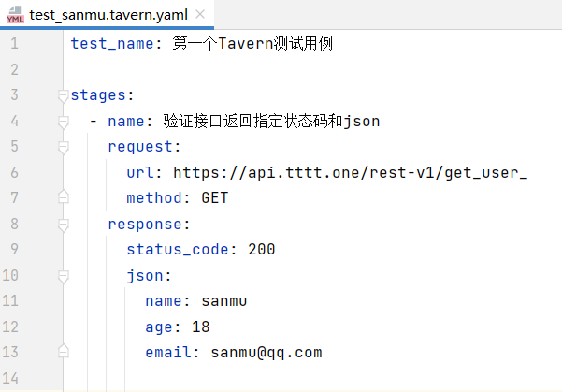Click the sanmu value on line 11
The height and width of the screenshot is (392, 562).
[x=224, y=301]
